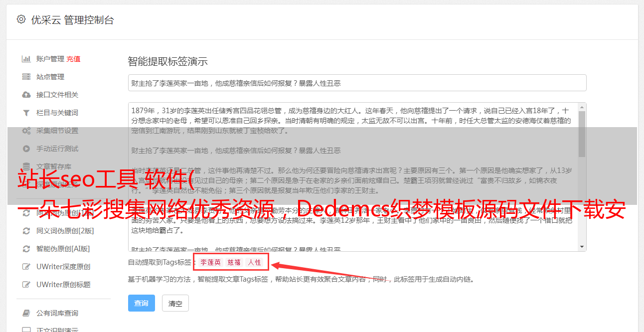Select the 站点管理 server icon
This screenshot has width=644, height=332.
tap(26, 77)
